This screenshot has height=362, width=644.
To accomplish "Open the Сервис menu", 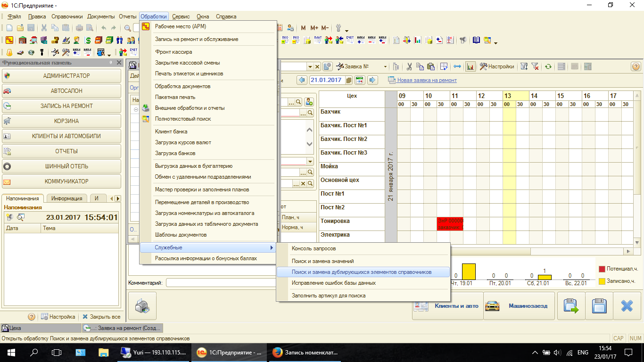I will [181, 16].
